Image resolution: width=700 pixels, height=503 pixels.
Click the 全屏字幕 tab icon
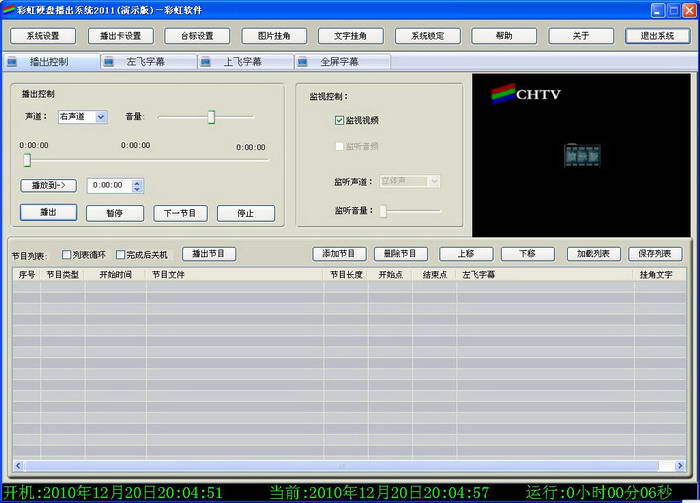coord(302,62)
